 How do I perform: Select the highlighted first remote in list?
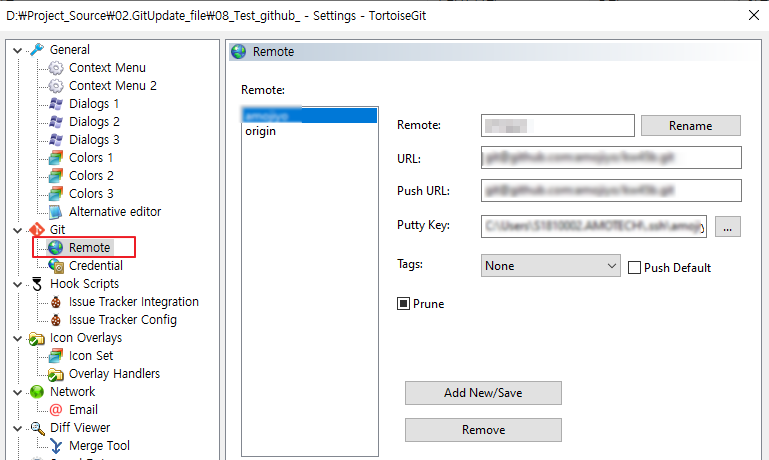click(x=309, y=115)
